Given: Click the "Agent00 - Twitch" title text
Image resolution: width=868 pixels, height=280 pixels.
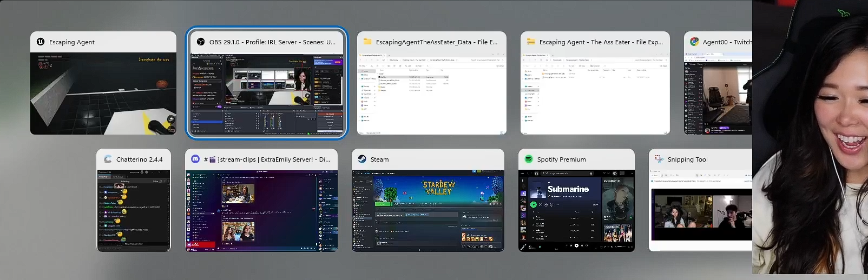Looking at the screenshot, I should coord(727,42).
